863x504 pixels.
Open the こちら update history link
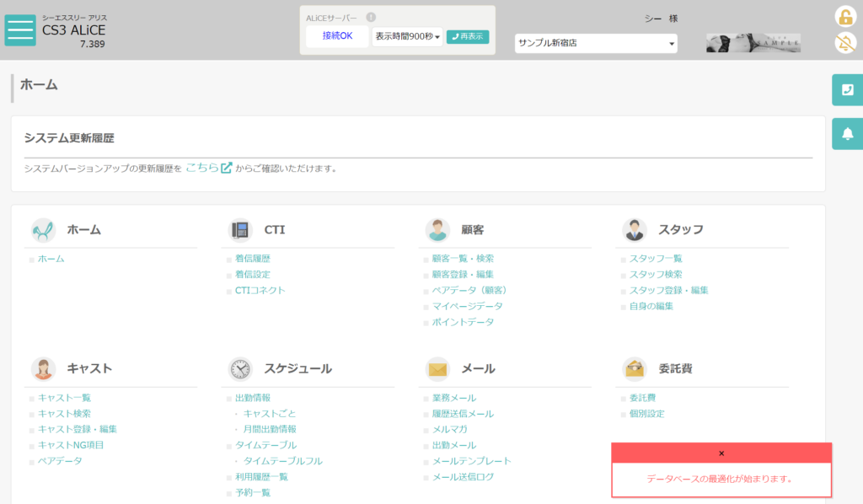[x=209, y=168]
